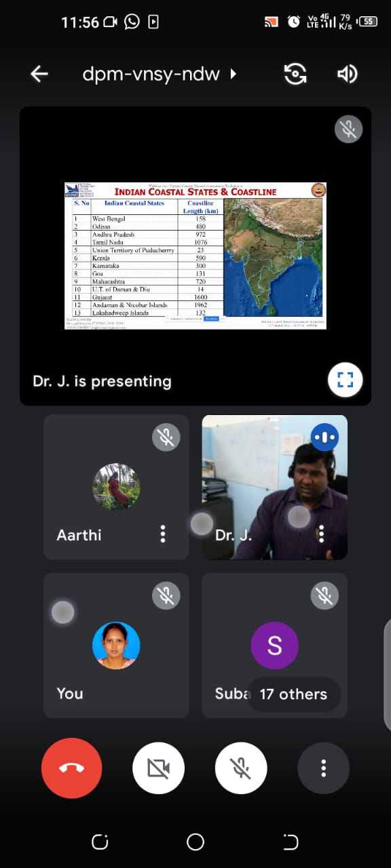Screen dimensions: 391x868
Task: Tap Aarthi's muted microphone indicator
Action: (166, 437)
